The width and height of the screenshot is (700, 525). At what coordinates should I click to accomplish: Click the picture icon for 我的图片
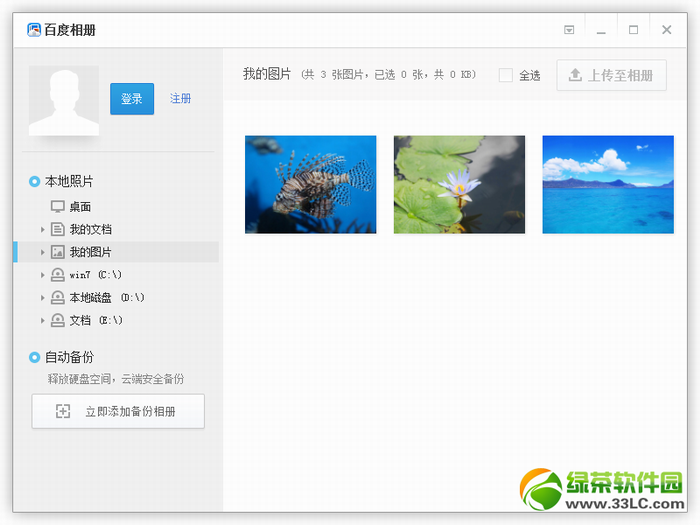click(x=58, y=252)
